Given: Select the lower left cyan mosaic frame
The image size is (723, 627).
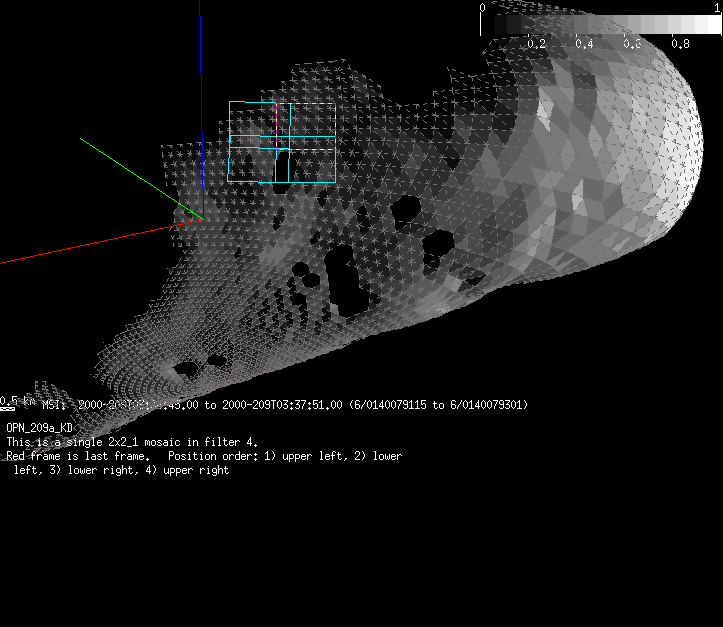Looking at the screenshot, I should tap(252, 165).
